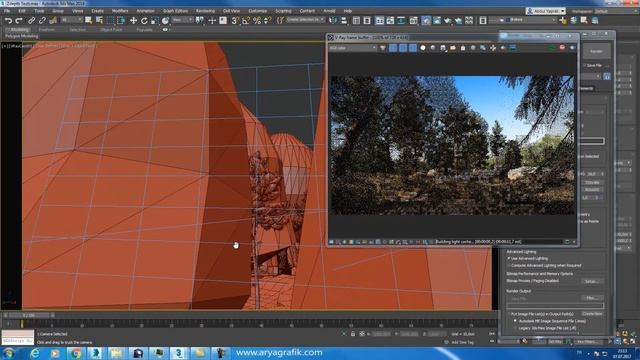Viewport: 640px width, 360px height.
Task: Click the Mirror tool icon
Action: click(333, 20)
